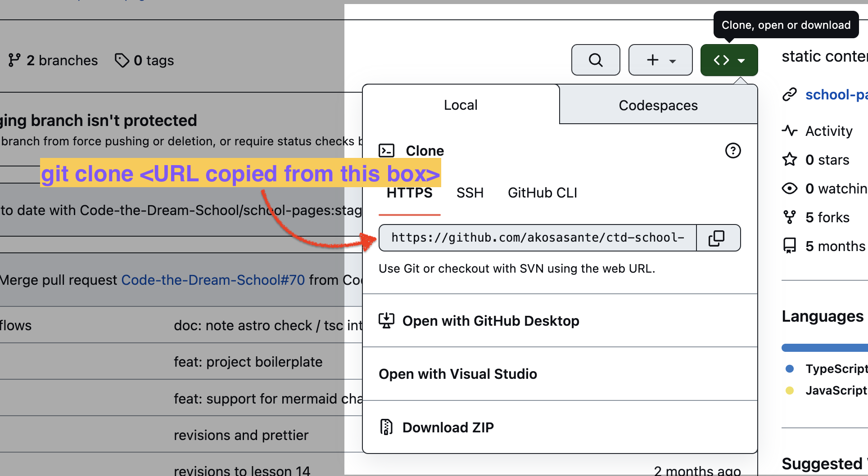Click the tag icon
Screen dimensions: 868x476
pos(122,60)
